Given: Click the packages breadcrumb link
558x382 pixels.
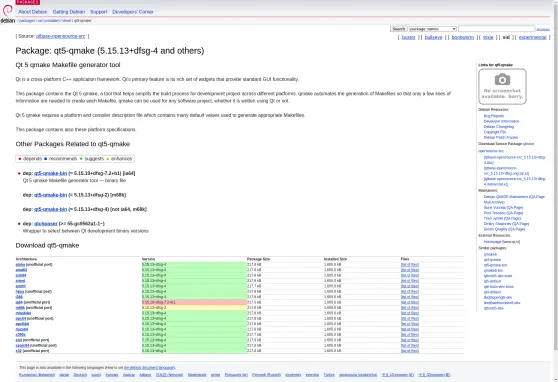Looking at the screenshot, I should pos(27,21).
